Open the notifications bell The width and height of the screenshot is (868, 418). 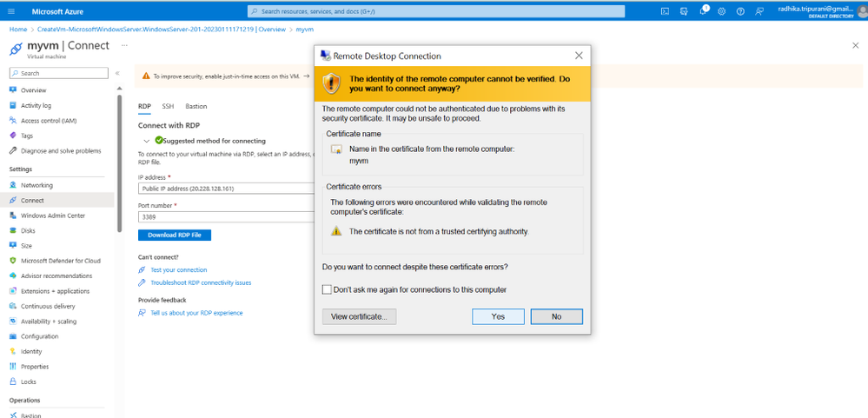coord(704,11)
